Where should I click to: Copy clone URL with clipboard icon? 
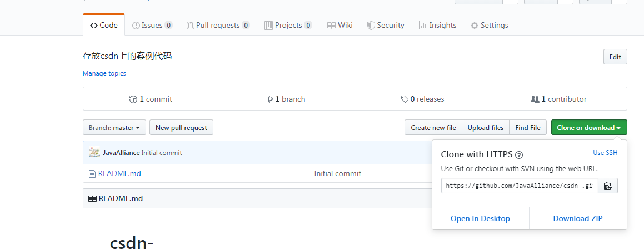(x=608, y=186)
